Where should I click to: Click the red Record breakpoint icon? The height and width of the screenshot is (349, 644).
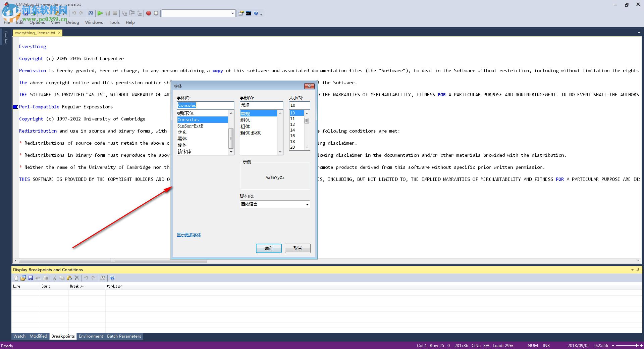click(x=149, y=13)
